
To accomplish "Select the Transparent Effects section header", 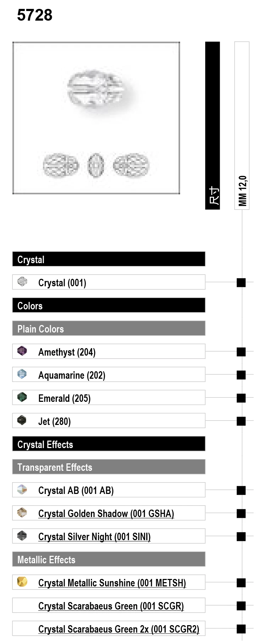I will (x=109, y=467).
